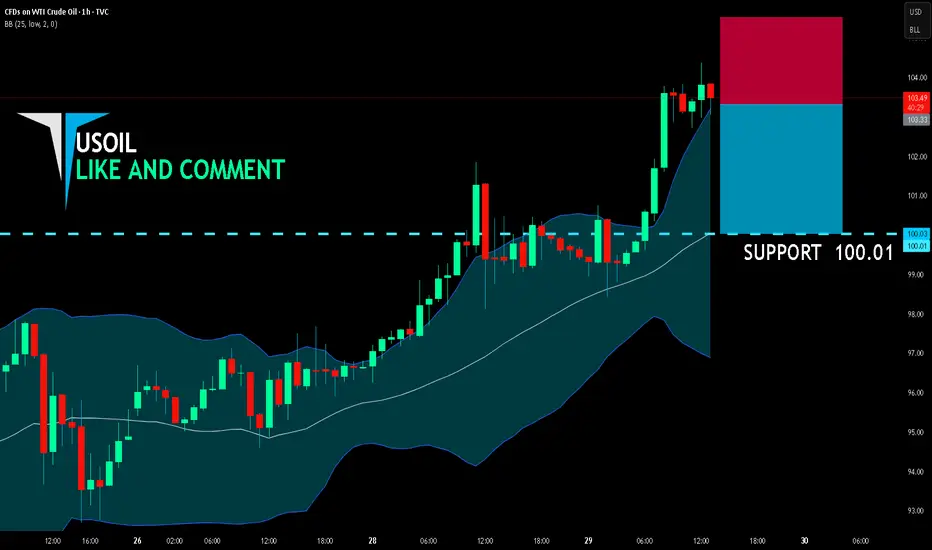The image size is (932, 550).
Task: Click the 26 date label on time axis
Action: (x=137, y=541)
